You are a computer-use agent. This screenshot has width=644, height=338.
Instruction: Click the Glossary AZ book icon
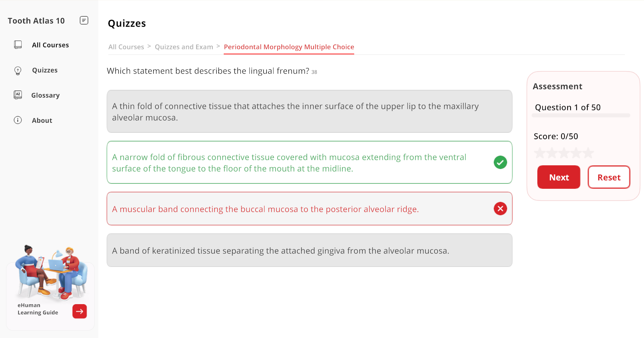[18, 95]
